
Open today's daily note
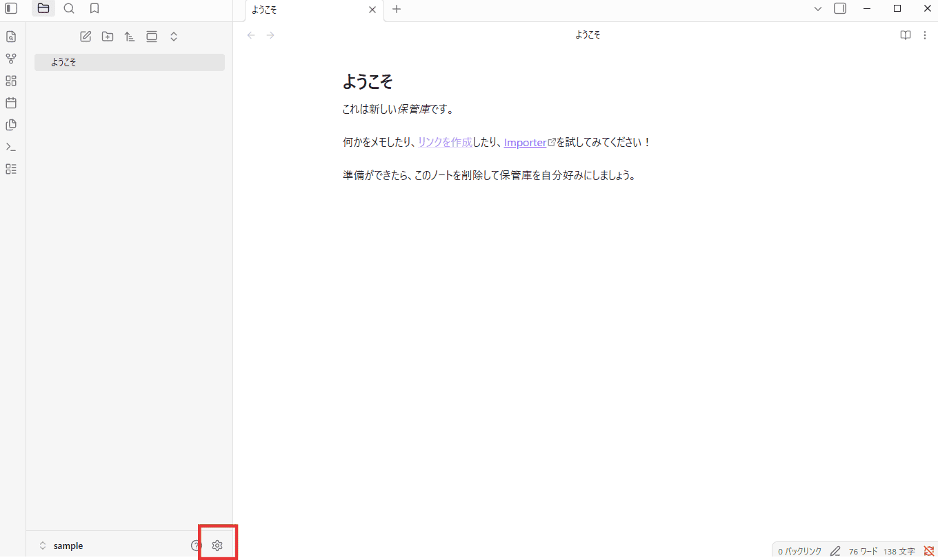11,103
